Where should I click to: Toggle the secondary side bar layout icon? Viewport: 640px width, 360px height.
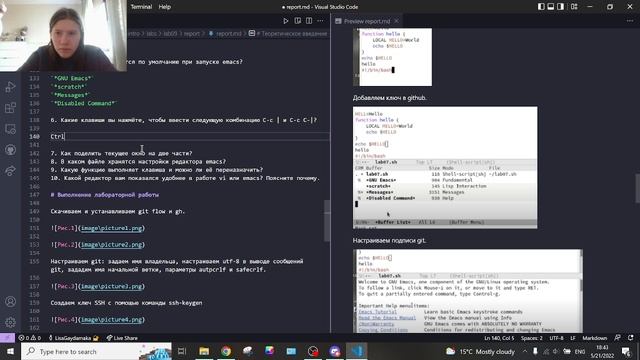coord(560,7)
